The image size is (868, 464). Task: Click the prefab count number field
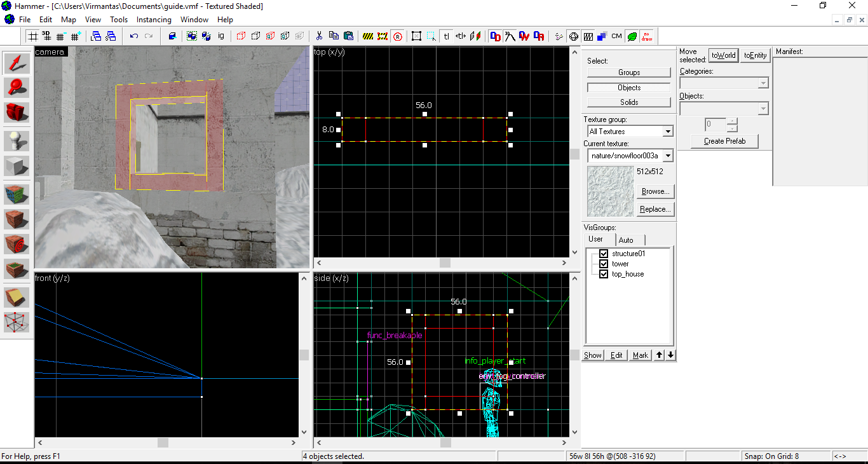[x=716, y=125]
